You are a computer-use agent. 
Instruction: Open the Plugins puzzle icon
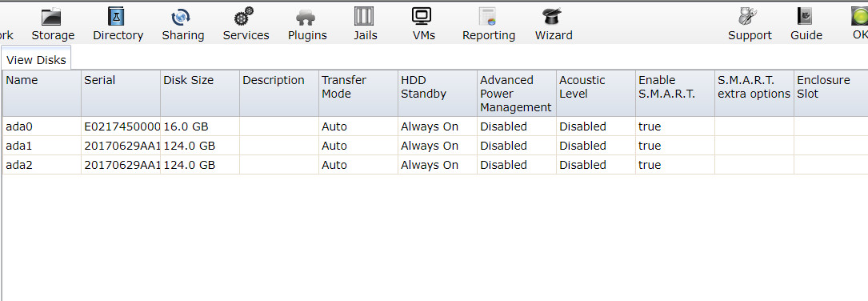coord(306,18)
